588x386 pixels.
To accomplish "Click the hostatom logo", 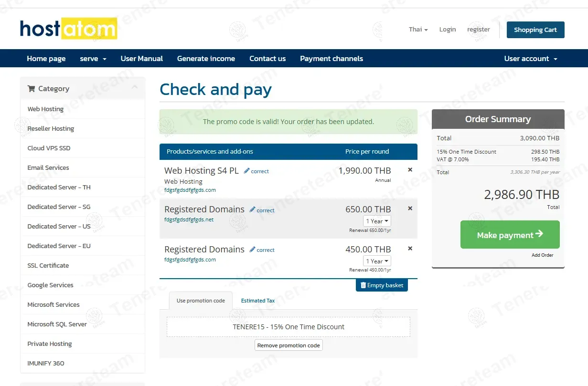I will tap(68, 29).
